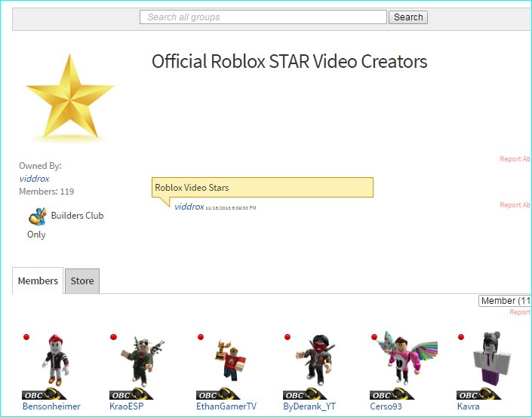Click Kavra username link
Image resolution: width=532 pixels, height=417 pixels.
click(x=468, y=406)
